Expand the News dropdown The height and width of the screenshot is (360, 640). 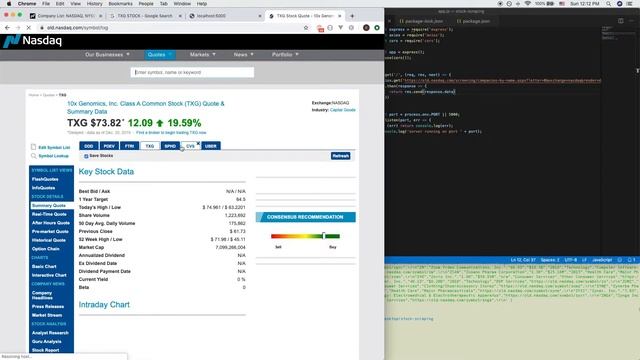[x=243, y=55]
